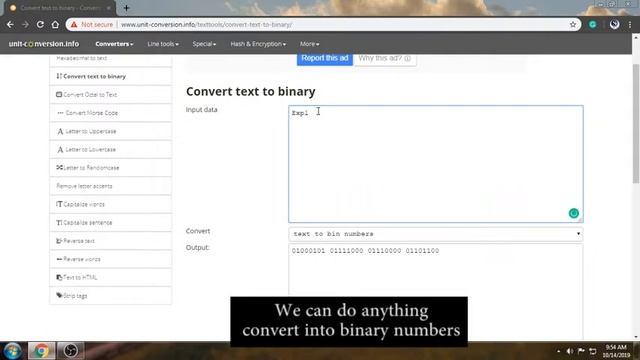Open the Grammarly extension icon in toolbar
The width and height of the screenshot is (640, 360).
[593, 25]
